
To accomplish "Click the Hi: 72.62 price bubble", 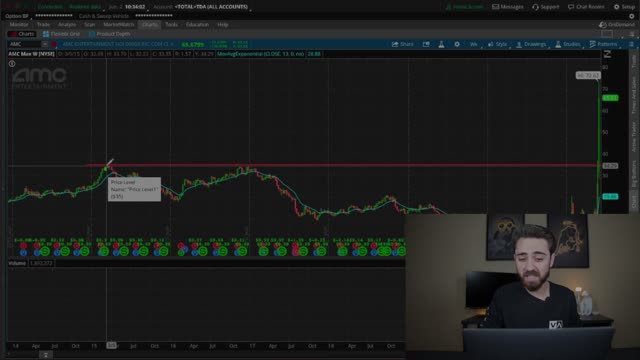I will (x=588, y=76).
